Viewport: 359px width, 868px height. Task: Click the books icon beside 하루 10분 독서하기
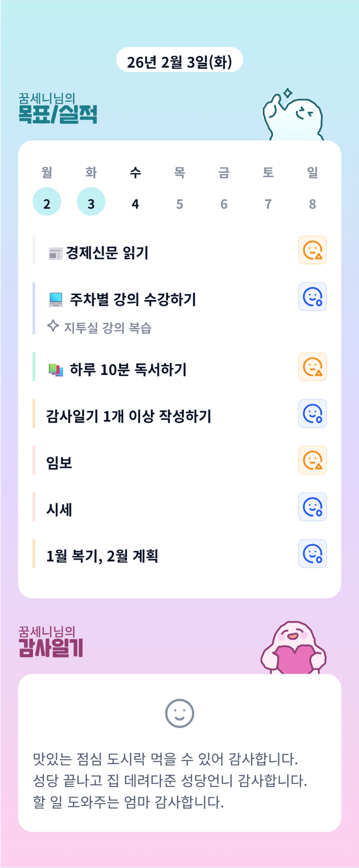pos(56,370)
